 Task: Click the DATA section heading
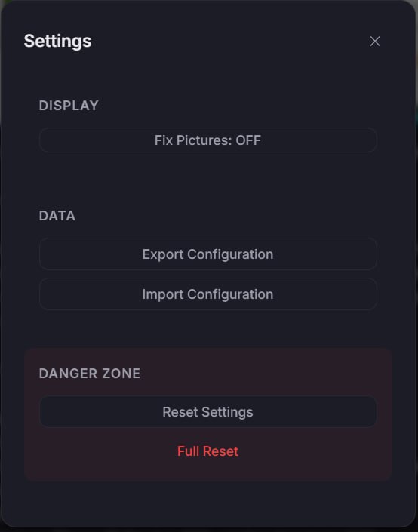(57, 216)
